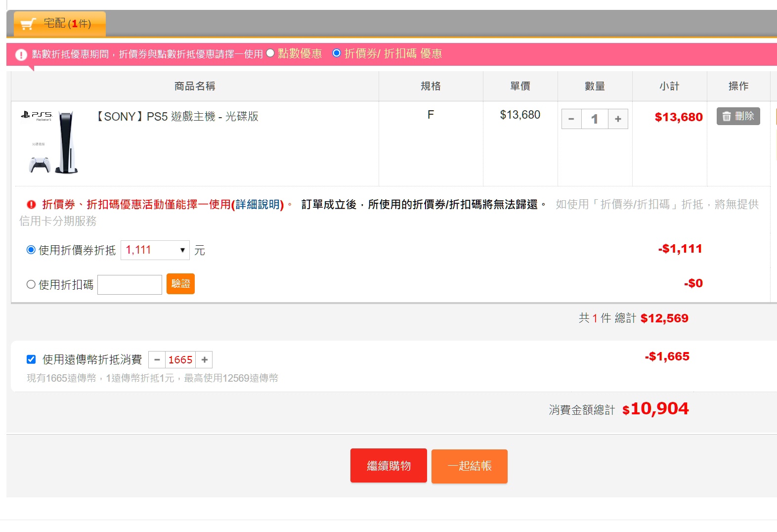Click the 遠傳幣 deduction -$1,665

(x=667, y=356)
